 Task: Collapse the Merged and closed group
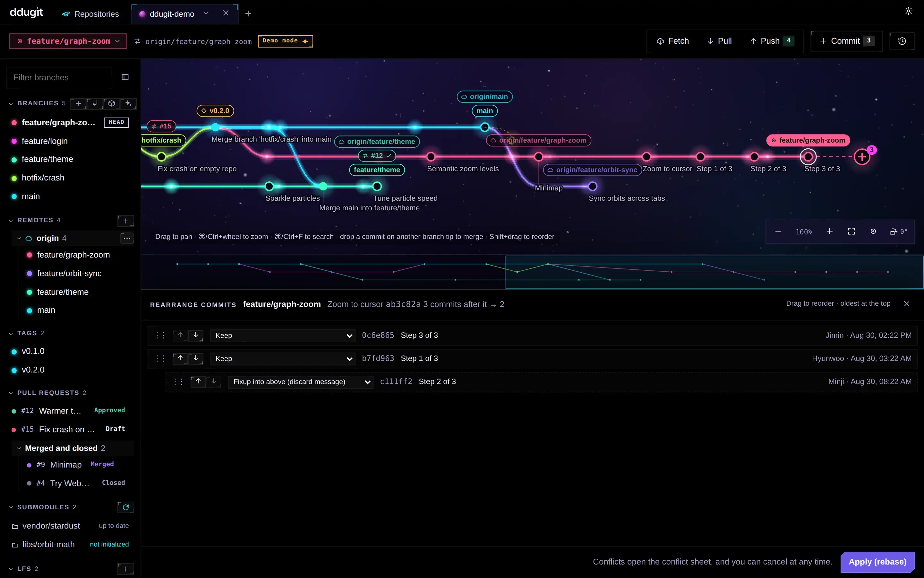pos(18,448)
